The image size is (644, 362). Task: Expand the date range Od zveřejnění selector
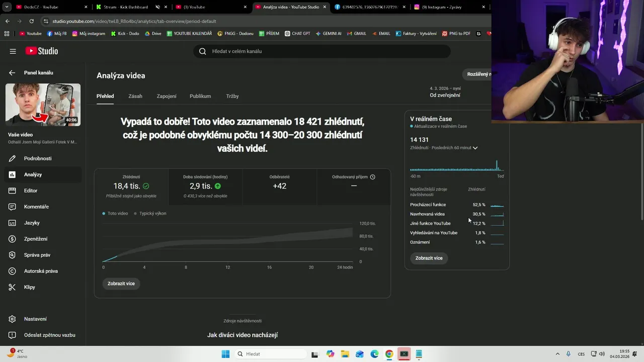(445, 92)
